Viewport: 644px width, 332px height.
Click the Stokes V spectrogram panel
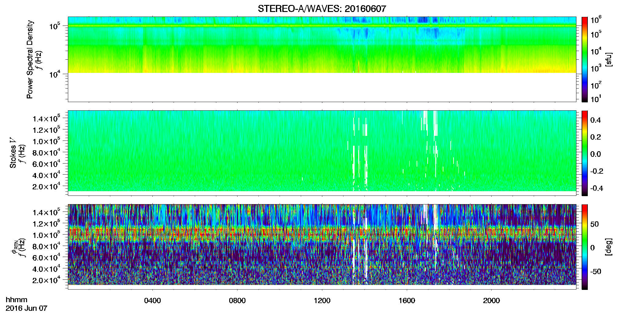click(x=322, y=153)
